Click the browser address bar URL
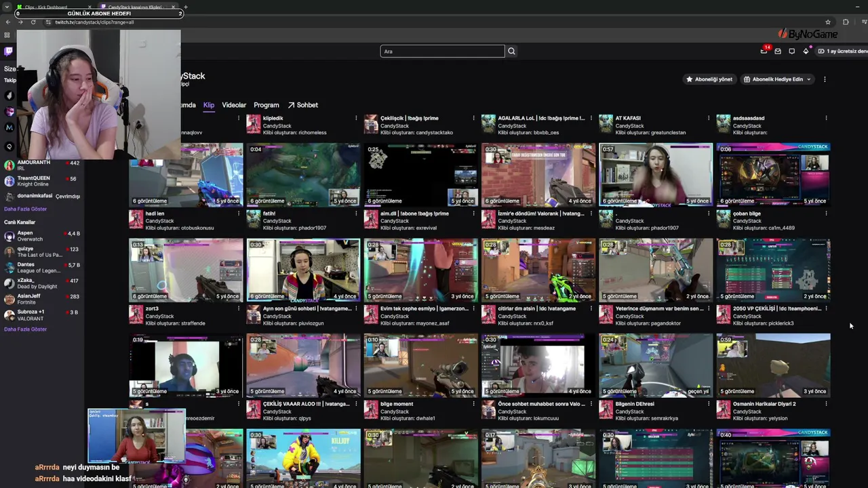 94,22
